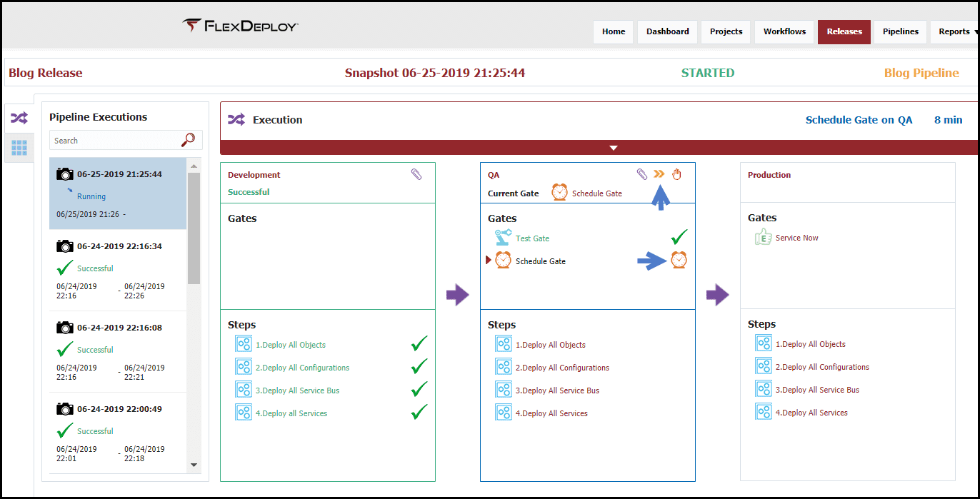Expand the Schedule Gate row red triangle

(x=489, y=261)
